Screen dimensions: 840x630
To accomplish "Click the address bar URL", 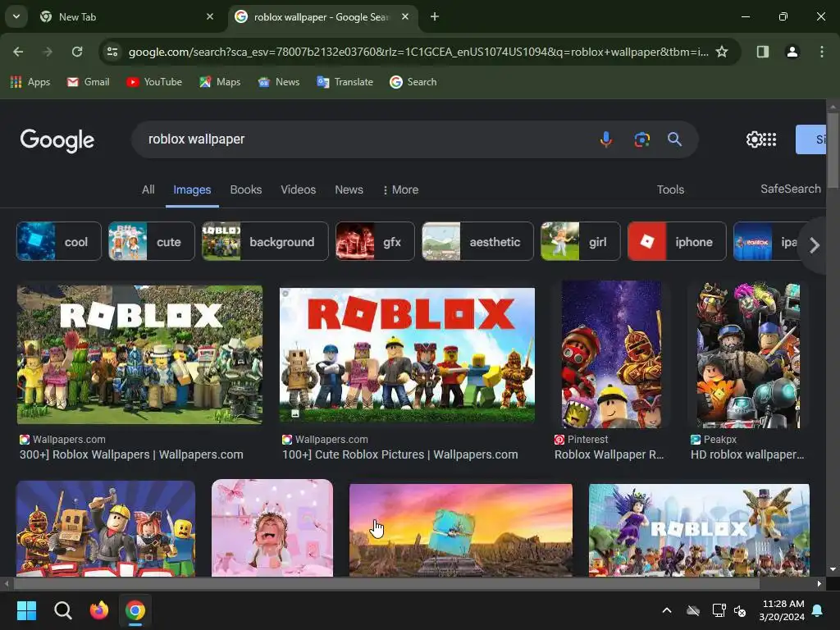I will [418, 52].
